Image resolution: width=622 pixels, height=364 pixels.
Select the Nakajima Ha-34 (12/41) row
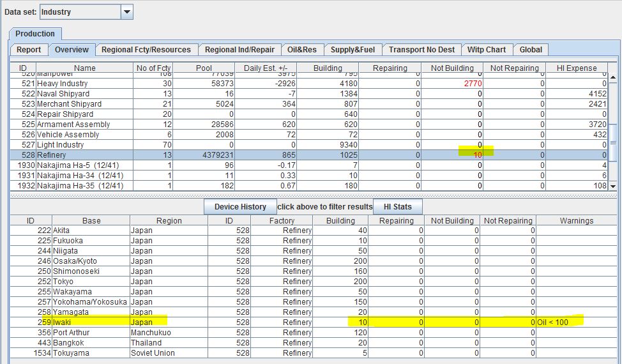[308, 176]
